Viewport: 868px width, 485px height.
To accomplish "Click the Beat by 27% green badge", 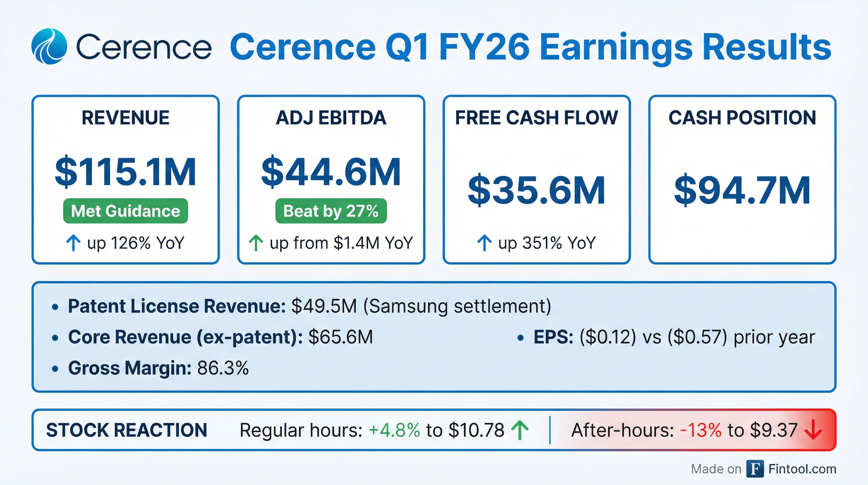I will (x=331, y=211).
